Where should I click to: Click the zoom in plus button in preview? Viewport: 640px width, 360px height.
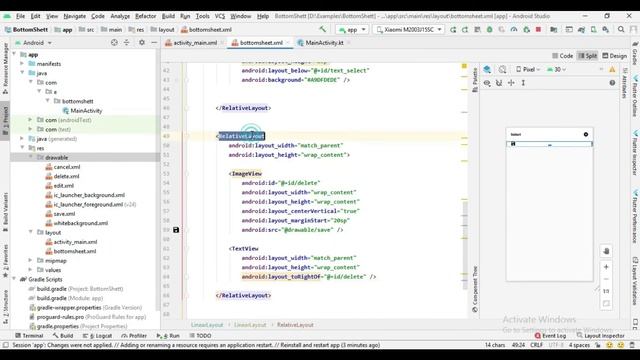606,267
